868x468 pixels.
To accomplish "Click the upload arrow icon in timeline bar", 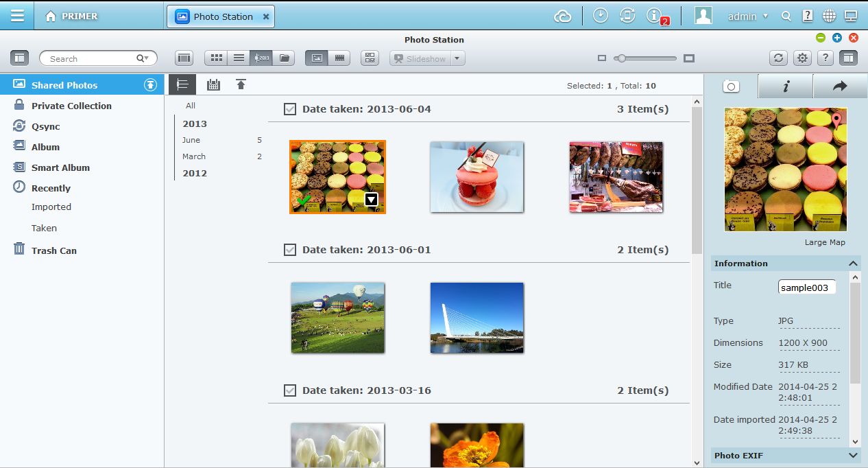I will 241,84.
